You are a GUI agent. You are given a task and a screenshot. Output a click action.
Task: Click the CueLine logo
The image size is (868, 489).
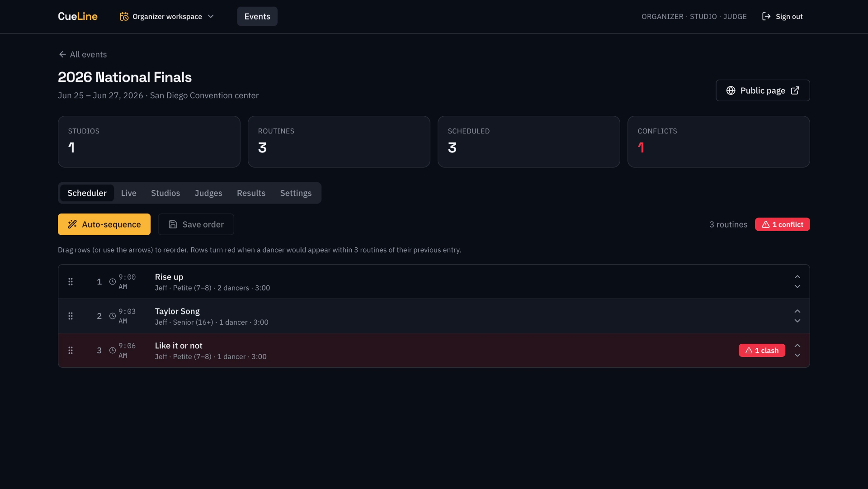coord(78,16)
